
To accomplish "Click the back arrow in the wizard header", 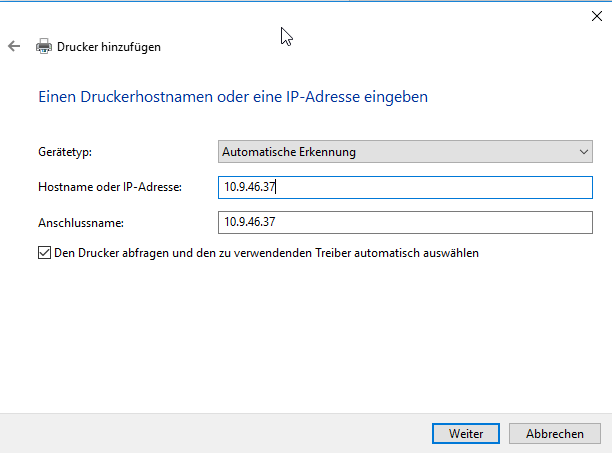I will point(14,46).
